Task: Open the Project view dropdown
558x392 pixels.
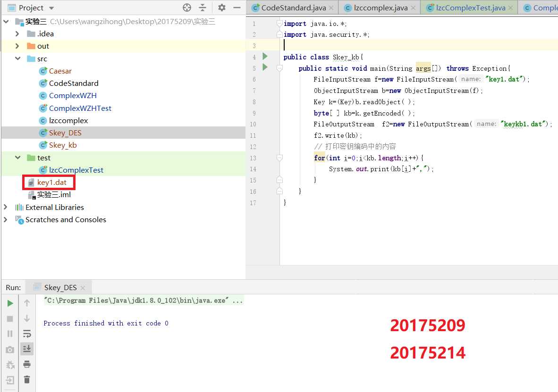Action: 51,8
